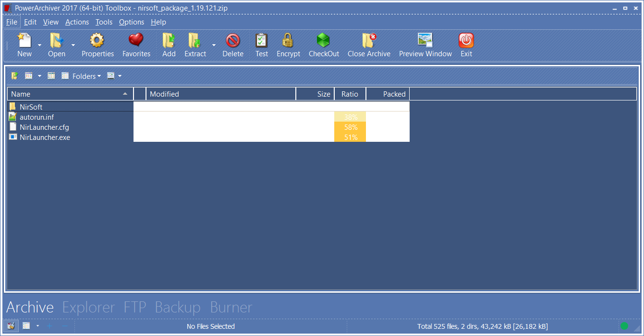The height and width of the screenshot is (336, 644).
Task: Sort by the Modified column header
Action: coord(221,94)
